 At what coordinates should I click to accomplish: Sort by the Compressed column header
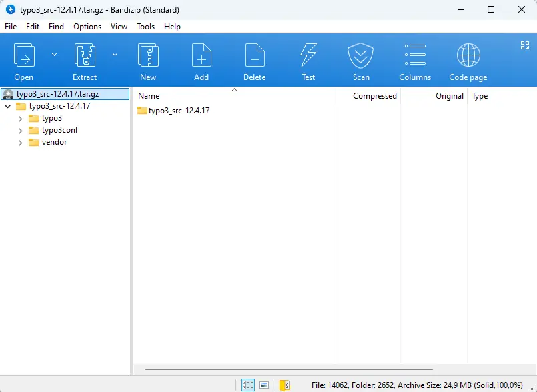[375, 95]
